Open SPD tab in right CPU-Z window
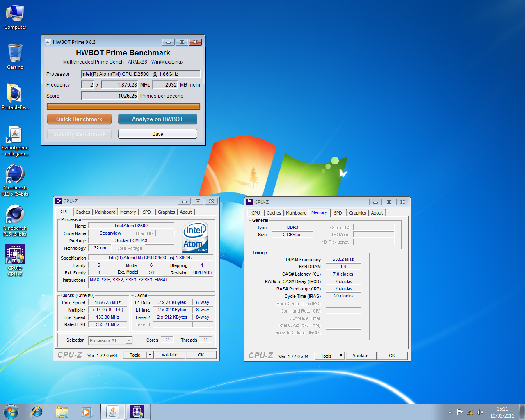The width and height of the screenshot is (525, 420). [x=338, y=213]
